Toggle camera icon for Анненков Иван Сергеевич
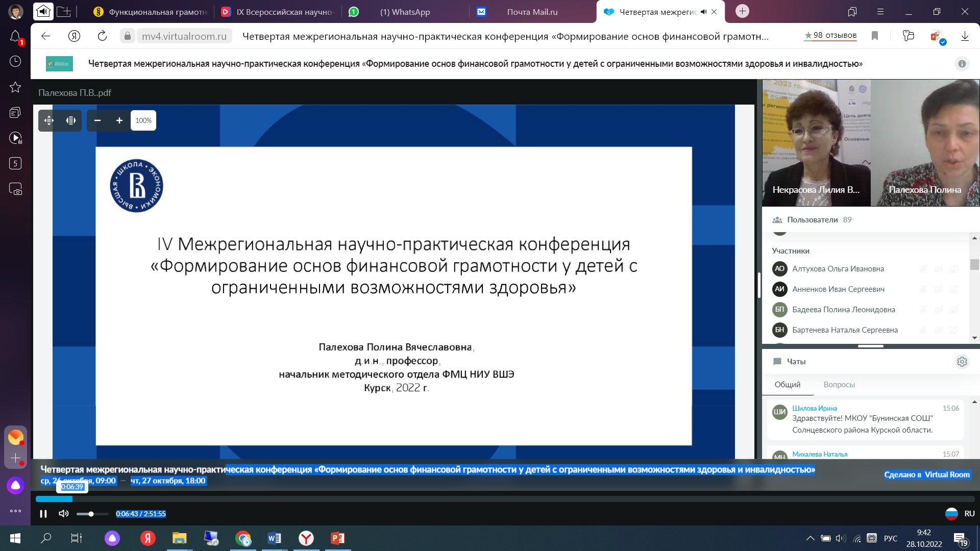 [x=938, y=289]
